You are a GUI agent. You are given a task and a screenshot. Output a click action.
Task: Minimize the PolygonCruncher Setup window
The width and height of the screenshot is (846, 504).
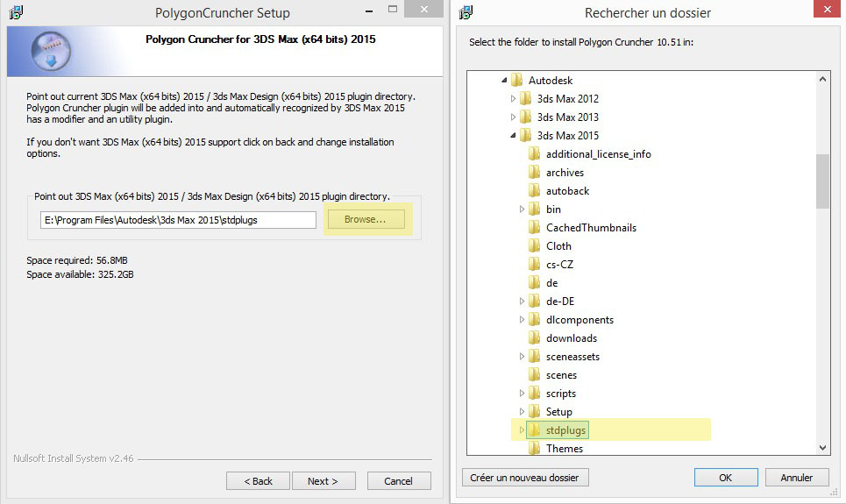[x=369, y=11]
